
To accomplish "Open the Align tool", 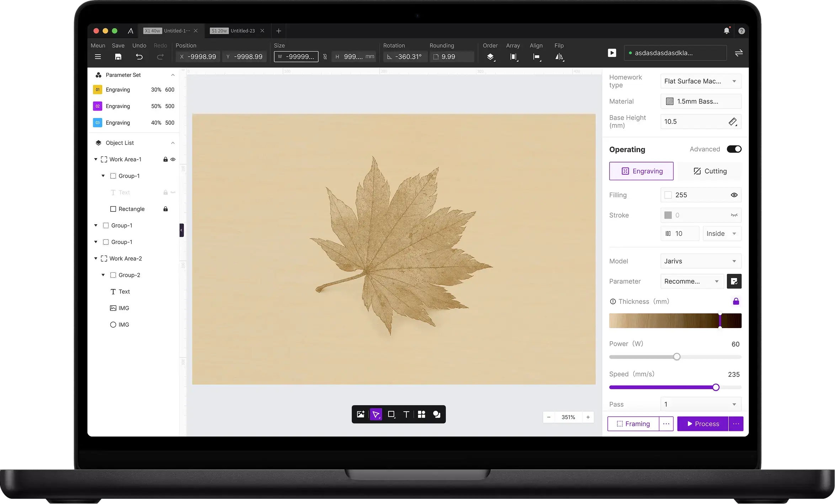I will click(537, 57).
